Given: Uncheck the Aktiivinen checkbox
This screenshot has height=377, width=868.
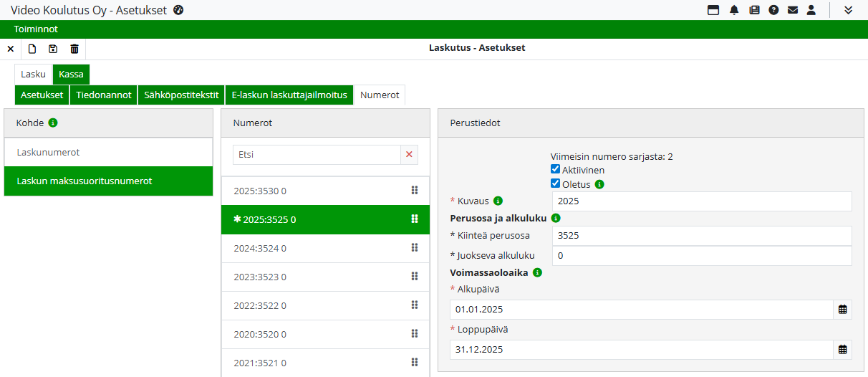Looking at the screenshot, I should [555, 170].
